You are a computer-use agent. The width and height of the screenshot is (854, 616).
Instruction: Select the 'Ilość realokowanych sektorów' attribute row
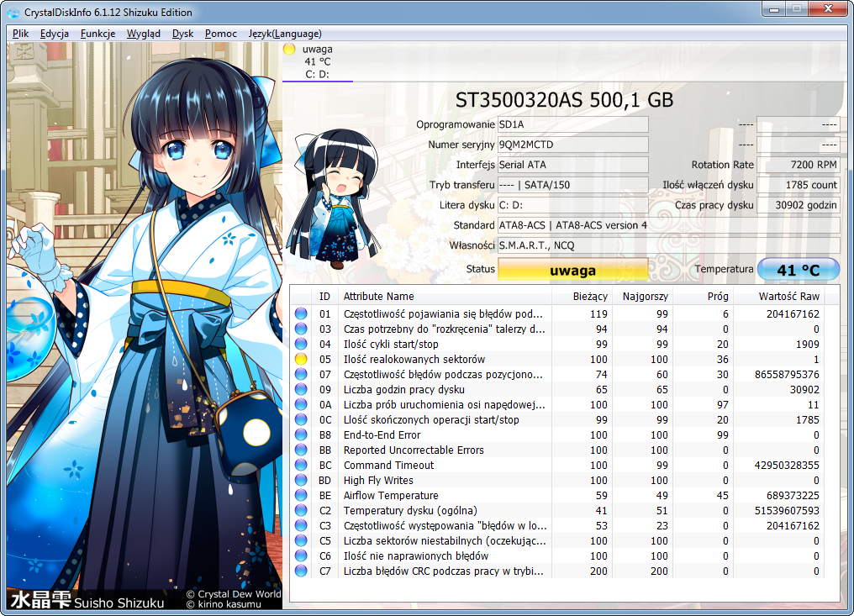(557, 360)
